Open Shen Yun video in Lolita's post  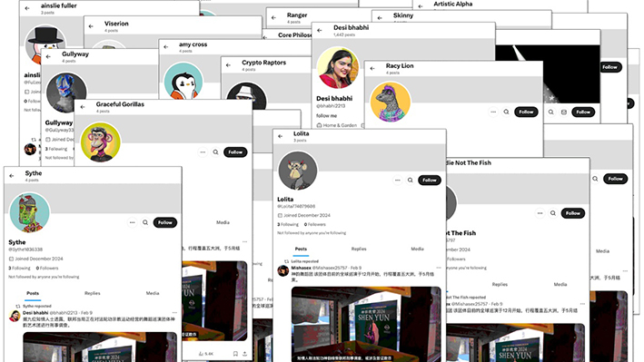click(366, 324)
